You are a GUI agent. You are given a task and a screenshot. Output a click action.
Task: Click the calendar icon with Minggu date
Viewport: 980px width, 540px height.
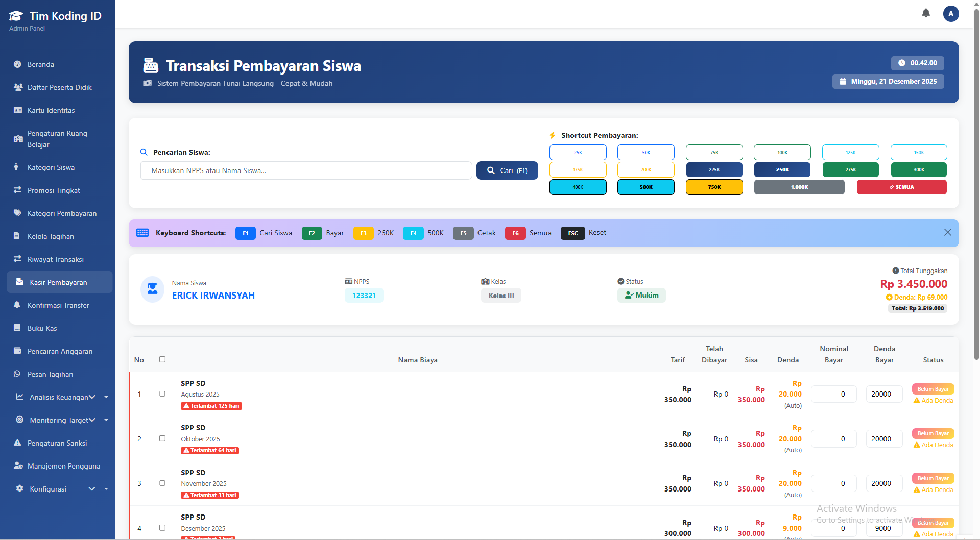point(843,81)
